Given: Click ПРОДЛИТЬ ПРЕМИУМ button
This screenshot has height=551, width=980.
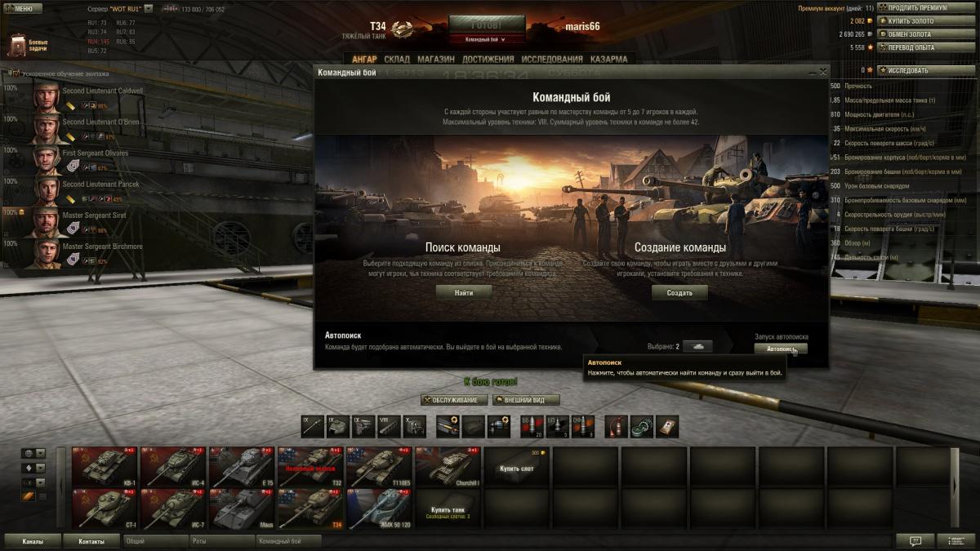Looking at the screenshot, I should (x=926, y=8).
